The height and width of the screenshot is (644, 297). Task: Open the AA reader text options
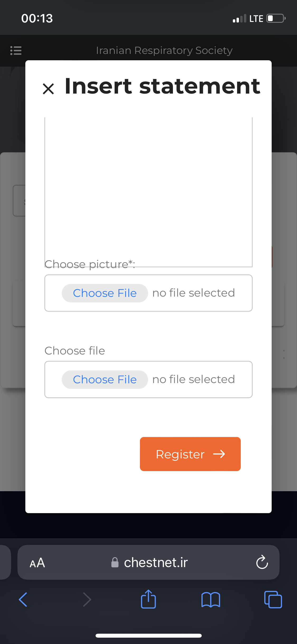coord(37,563)
